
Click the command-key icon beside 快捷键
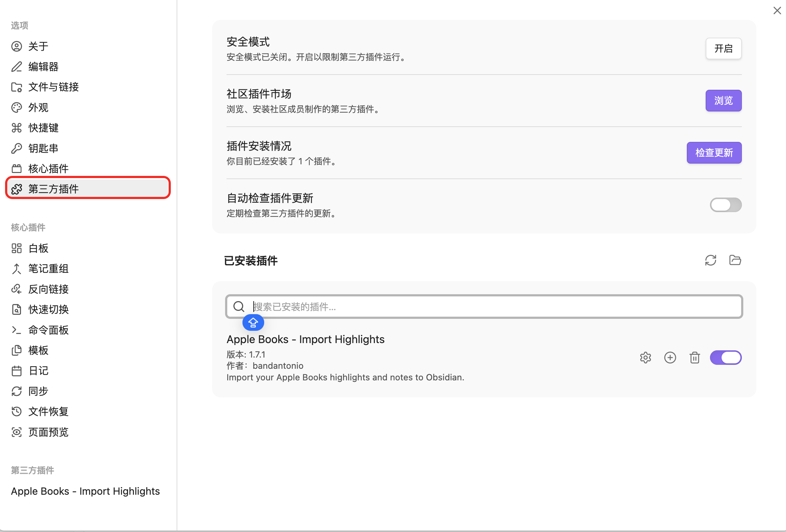coord(17,128)
